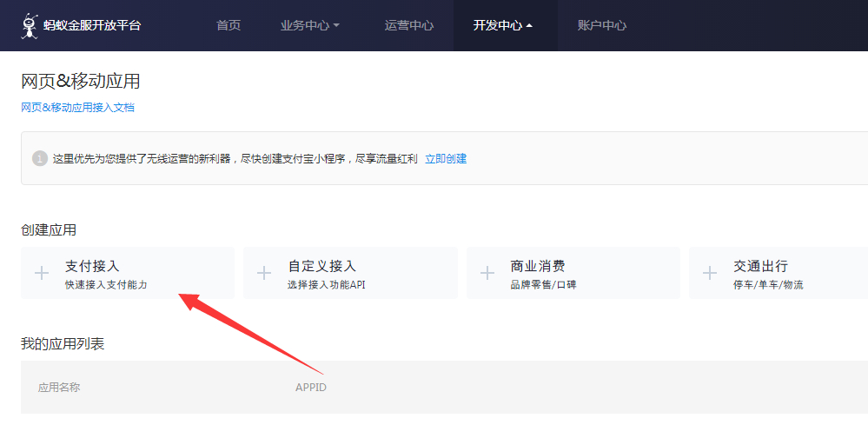Go to 首页 in the top navigation
The height and width of the screenshot is (425, 868).
click(229, 25)
